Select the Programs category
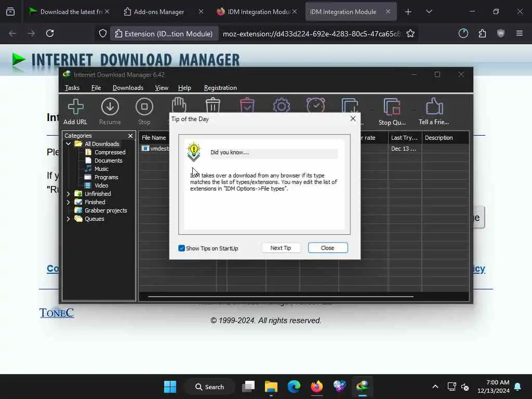 [x=102, y=177]
